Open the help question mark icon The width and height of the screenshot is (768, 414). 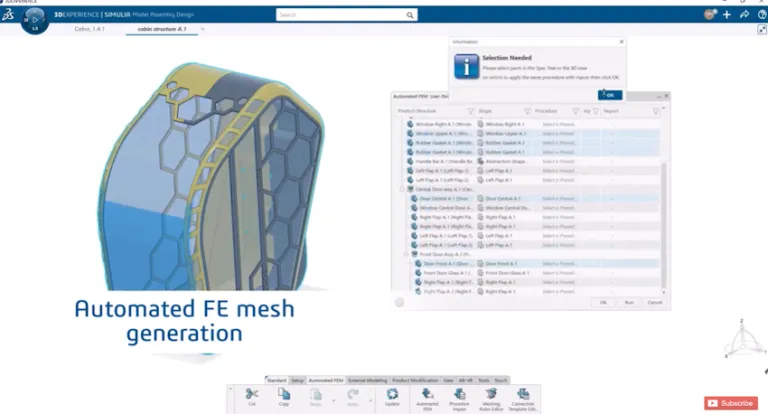click(762, 15)
